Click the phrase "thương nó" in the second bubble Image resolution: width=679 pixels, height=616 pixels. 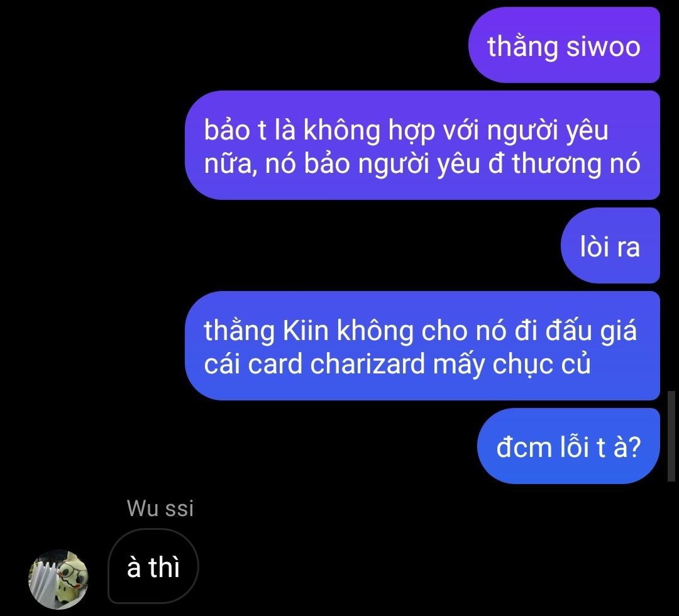pos(575,165)
